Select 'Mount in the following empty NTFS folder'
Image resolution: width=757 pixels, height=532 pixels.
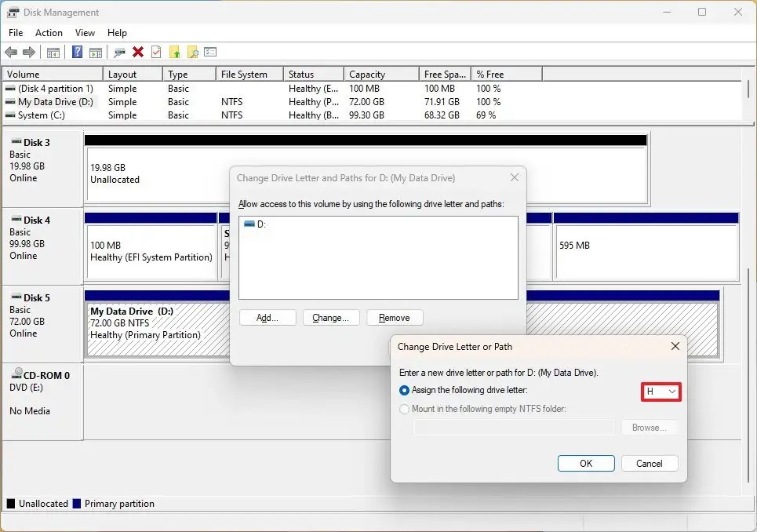click(405, 409)
